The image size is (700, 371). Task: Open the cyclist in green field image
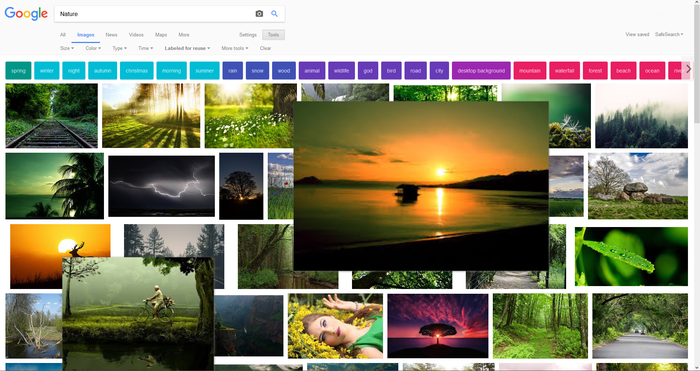pyautogui.click(x=138, y=314)
